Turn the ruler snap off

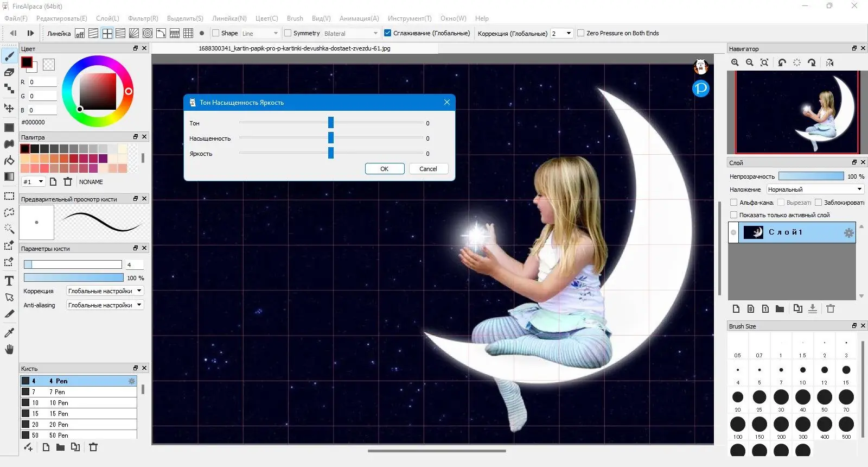[x=80, y=33]
